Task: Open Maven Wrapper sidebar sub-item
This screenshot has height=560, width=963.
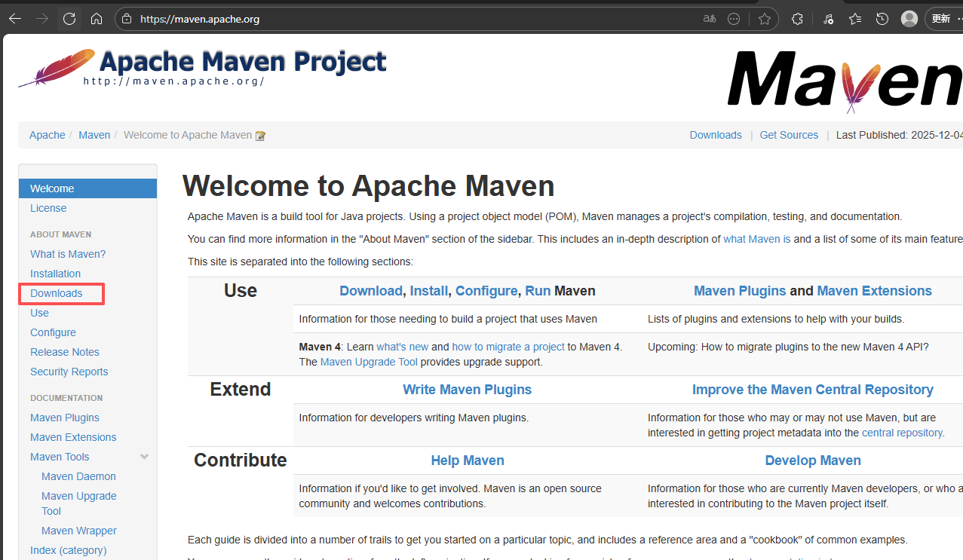Action: click(x=79, y=531)
